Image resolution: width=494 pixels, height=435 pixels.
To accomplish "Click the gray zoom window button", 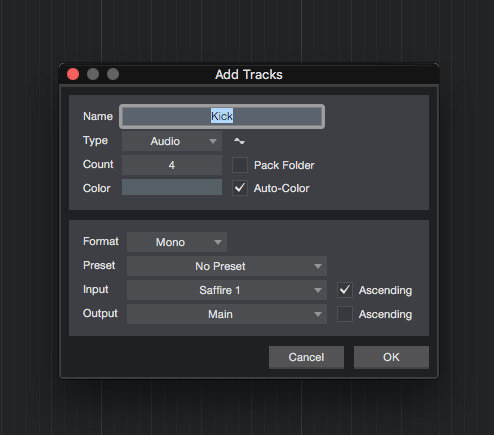I will 113,74.
